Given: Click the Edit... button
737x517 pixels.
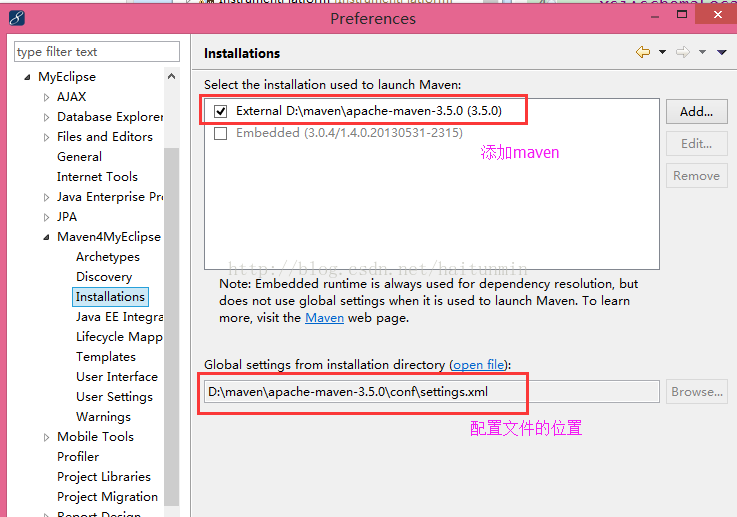Looking at the screenshot, I should coord(697,143).
